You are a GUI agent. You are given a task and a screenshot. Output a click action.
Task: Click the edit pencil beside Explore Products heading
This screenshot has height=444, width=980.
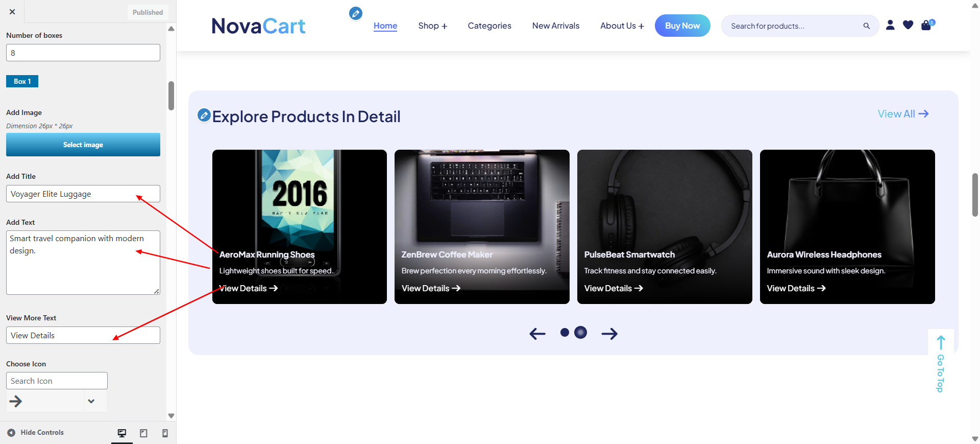click(x=204, y=115)
